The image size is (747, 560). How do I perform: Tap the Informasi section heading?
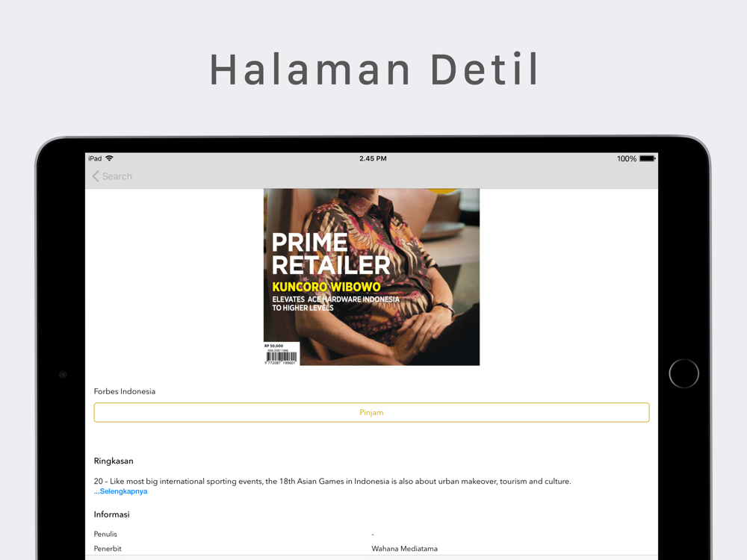(111, 514)
